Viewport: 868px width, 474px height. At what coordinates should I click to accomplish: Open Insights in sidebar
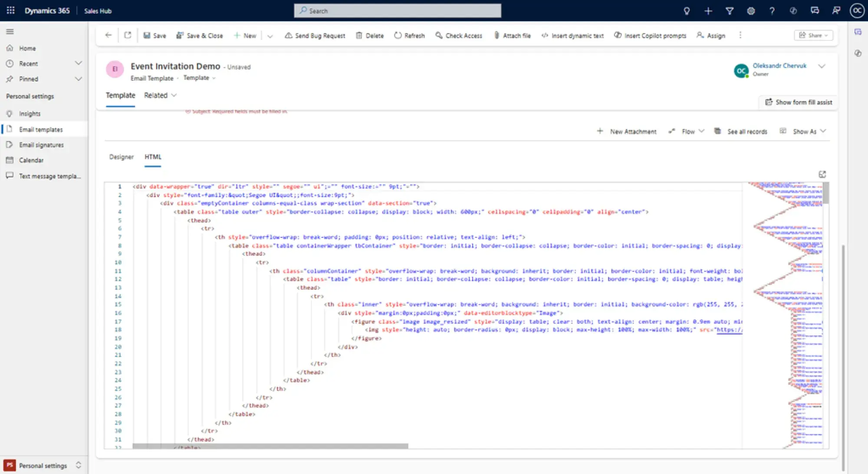pyautogui.click(x=30, y=114)
